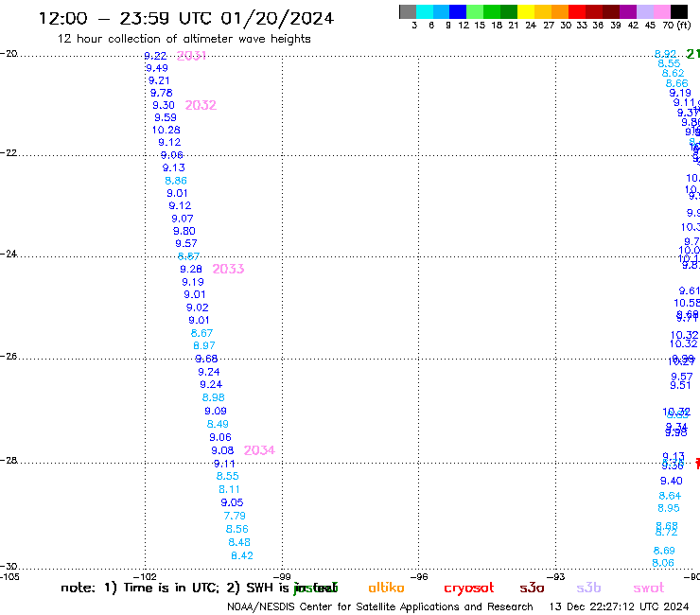
Task: Click the black swatch at the legend end
Action: (679, 11)
